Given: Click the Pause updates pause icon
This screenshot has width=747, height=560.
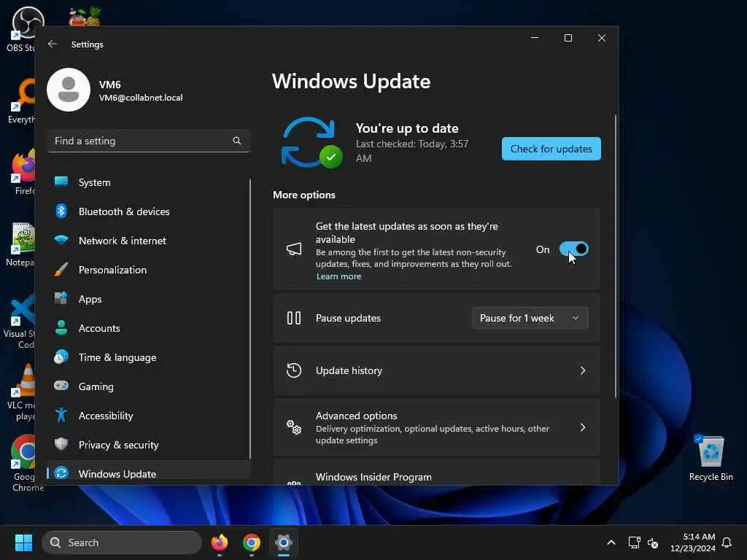Looking at the screenshot, I should [x=294, y=318].
